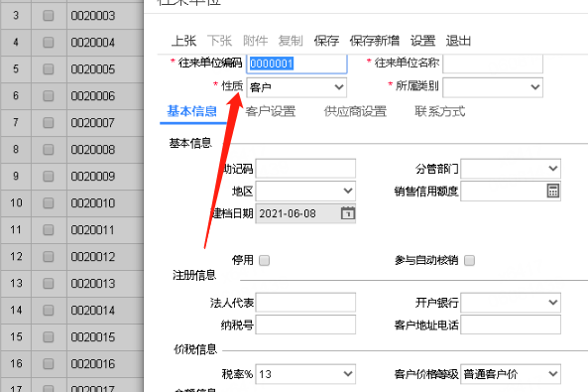Expand the 税率% dropdown showing 13

(x=305, y=374)
